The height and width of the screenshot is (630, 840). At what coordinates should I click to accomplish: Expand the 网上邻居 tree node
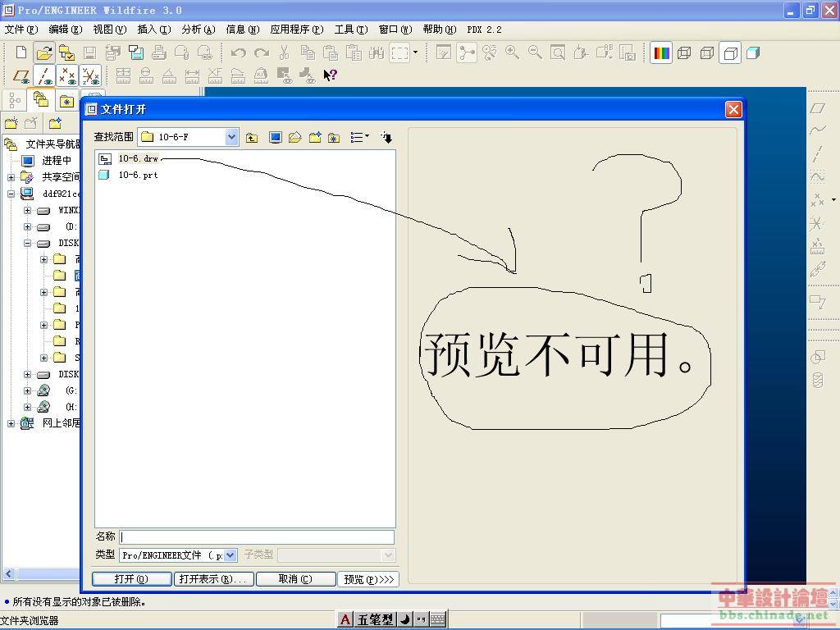(x=11, y=423)
